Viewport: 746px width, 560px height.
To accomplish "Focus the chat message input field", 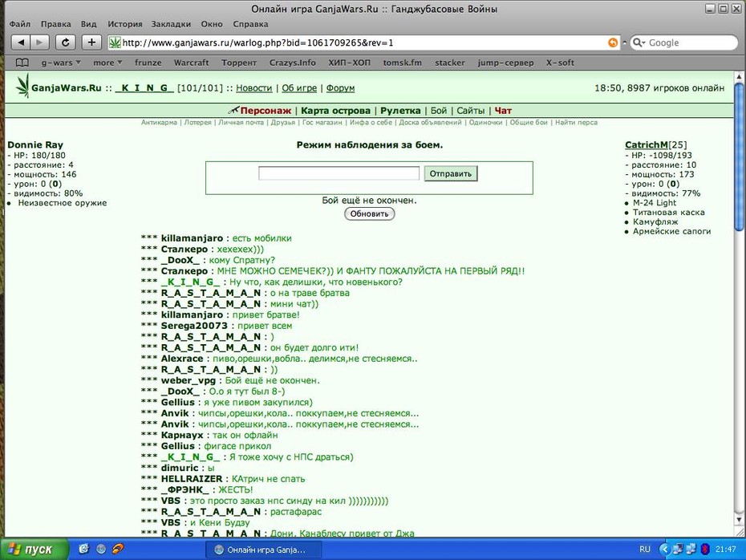I will click(339, 173).
